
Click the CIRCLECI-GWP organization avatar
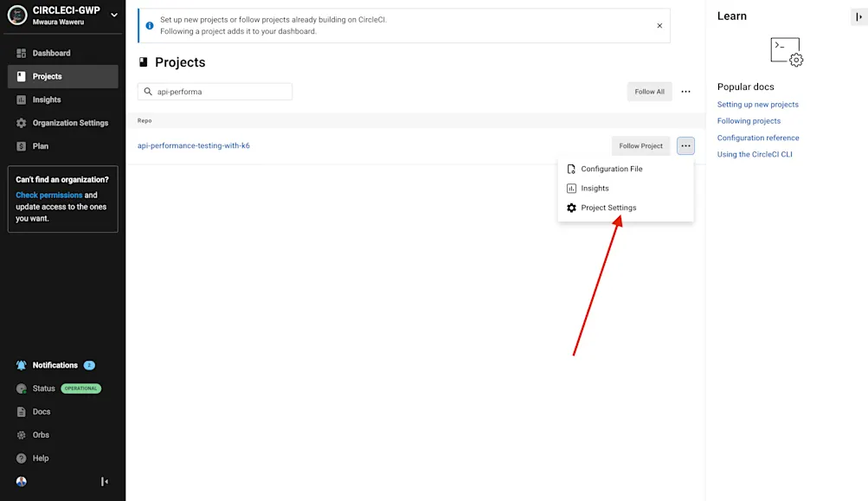[17, 15]
